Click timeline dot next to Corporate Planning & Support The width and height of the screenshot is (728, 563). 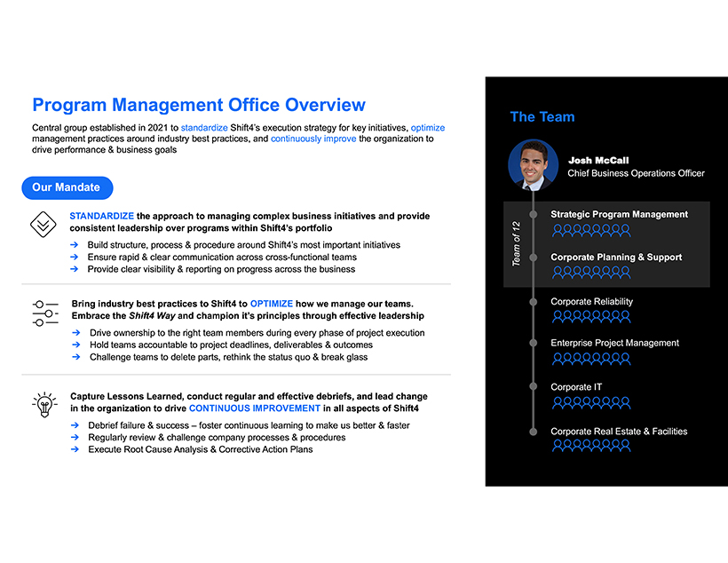click(534, 258)
